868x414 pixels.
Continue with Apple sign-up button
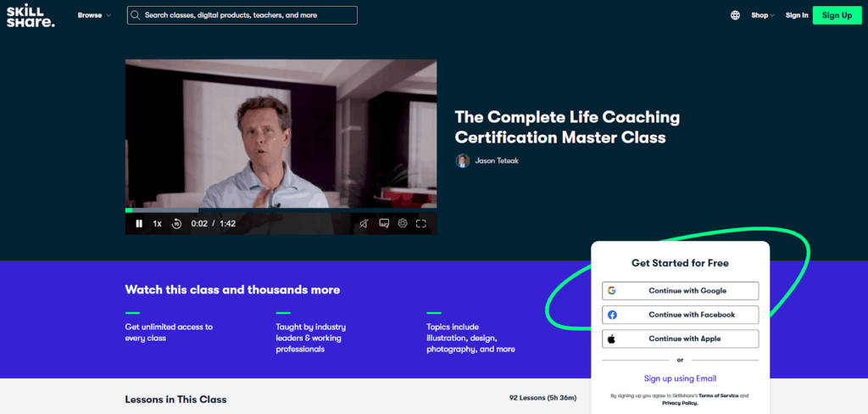click(681, 338)
